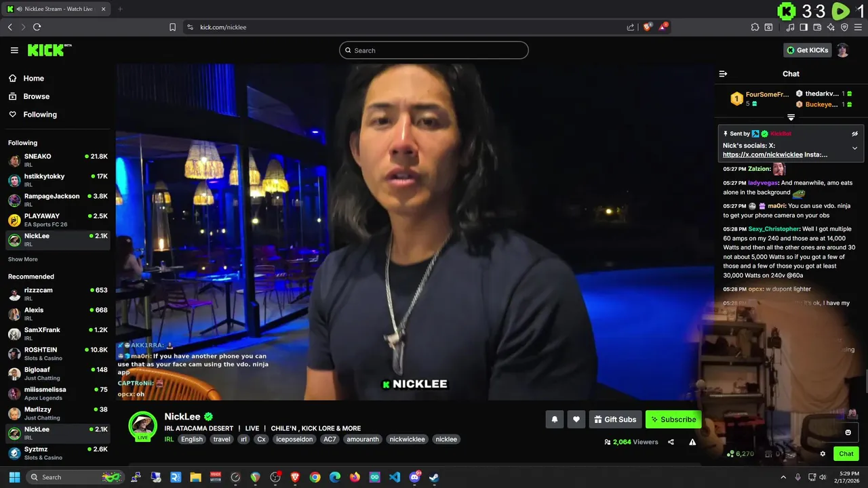
Task: Collapse the chat panel
Action: pos(723,74)
